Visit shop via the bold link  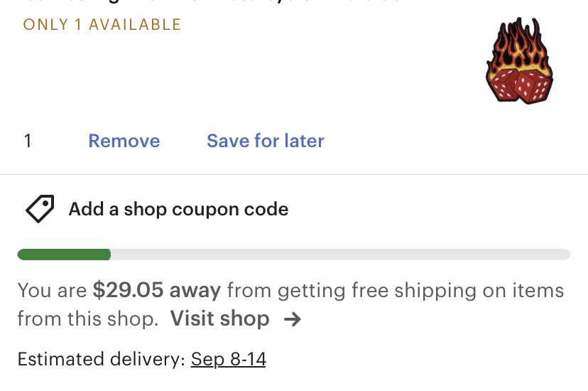tap(219, 318)
